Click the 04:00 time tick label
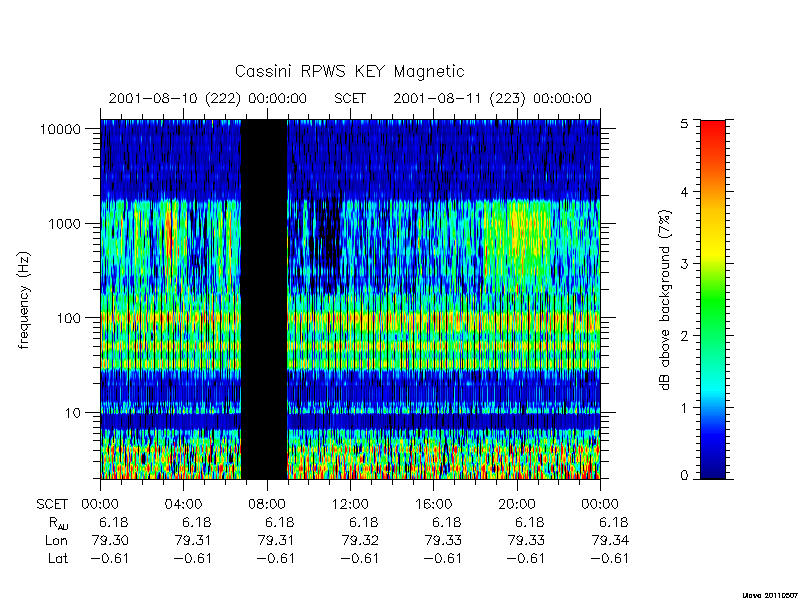Image resolution: width=800 pixels, height=600 pixels. pyautogui.click(x=183, y=505)
